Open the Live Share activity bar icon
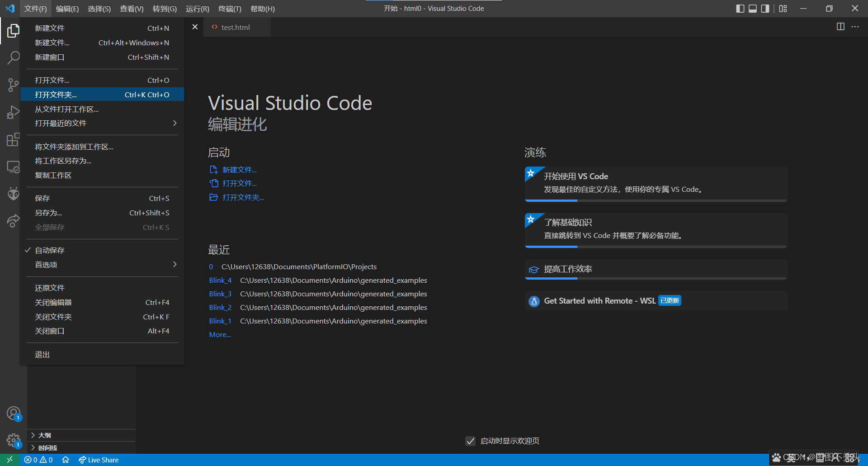Viewport: 868px width, 466px height. 13,221
